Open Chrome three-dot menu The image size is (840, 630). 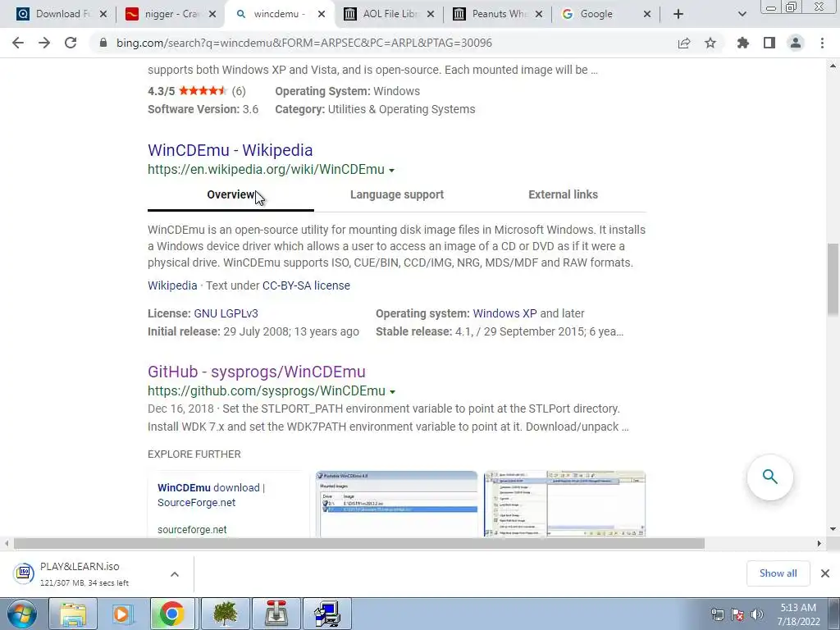click(822, 43)
